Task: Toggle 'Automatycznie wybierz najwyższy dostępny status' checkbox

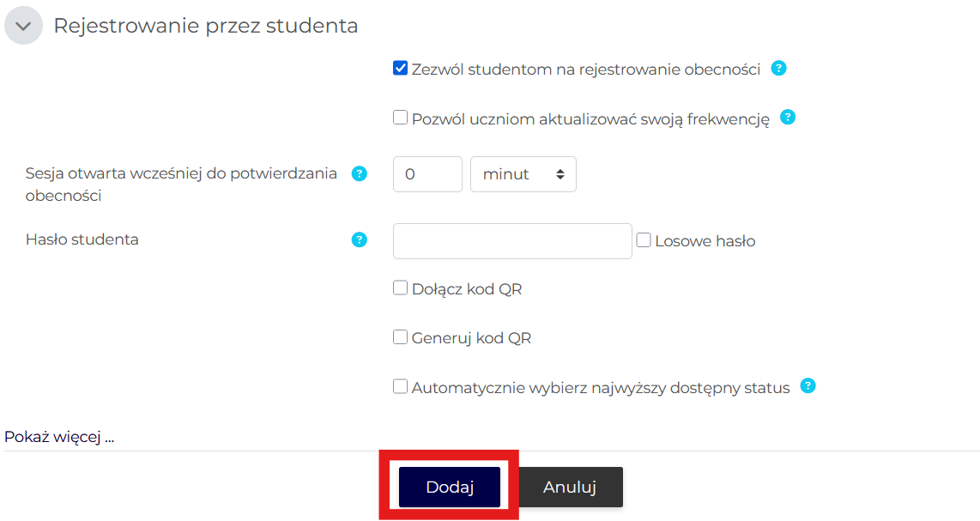Action: coord(400,386)
